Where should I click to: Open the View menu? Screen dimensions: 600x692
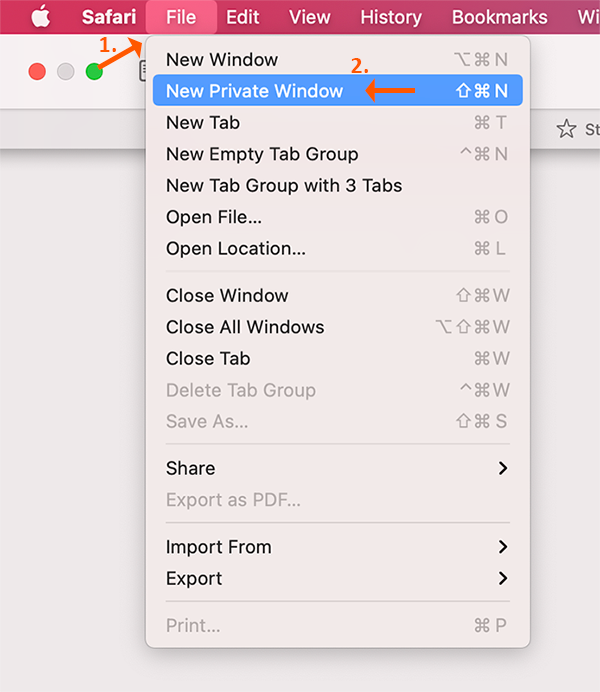[x=309, y=17]
